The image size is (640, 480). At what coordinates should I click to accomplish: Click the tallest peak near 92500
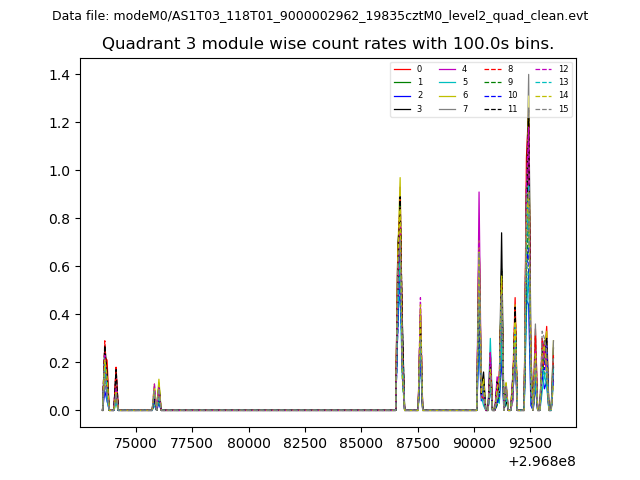click(529, 76)
